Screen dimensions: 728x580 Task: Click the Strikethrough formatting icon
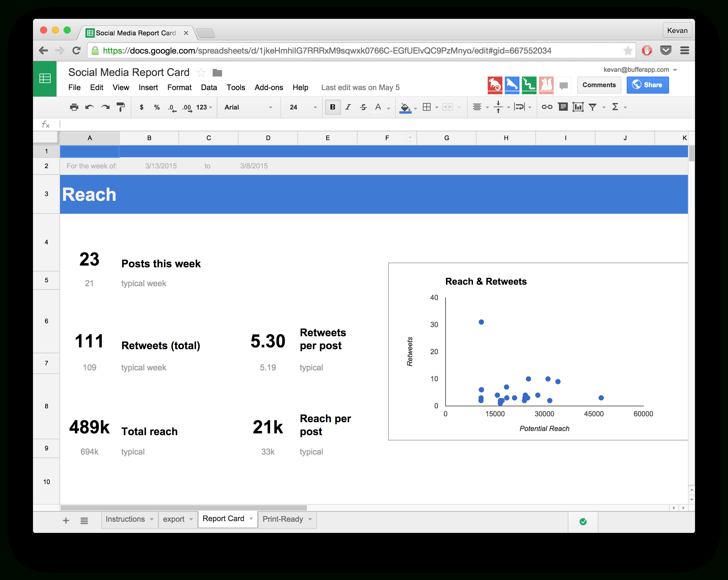(363, 107)
